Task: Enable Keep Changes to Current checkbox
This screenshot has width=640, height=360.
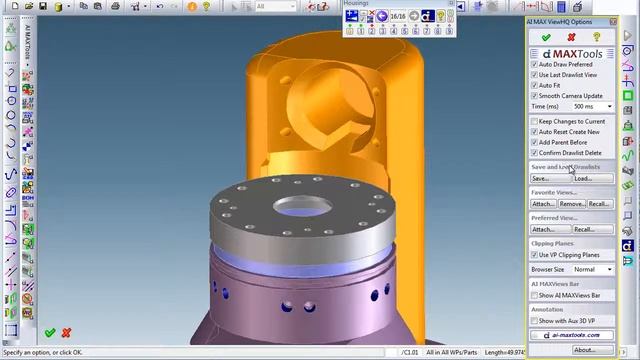Action: pyautogui.click(x=534, y=122)
